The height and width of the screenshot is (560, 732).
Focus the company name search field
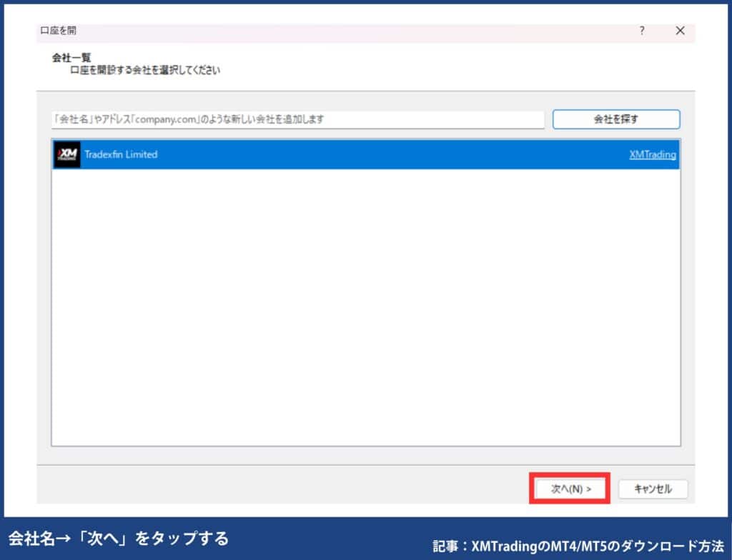point(298,119)
